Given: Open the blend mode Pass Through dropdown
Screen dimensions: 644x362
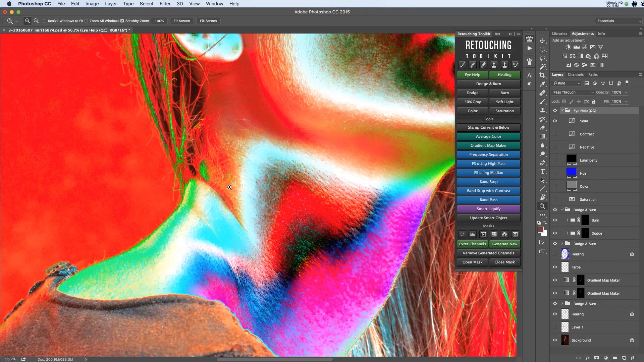Looking at the screenshot, I should pyautogui.click(x=573, y=93).
